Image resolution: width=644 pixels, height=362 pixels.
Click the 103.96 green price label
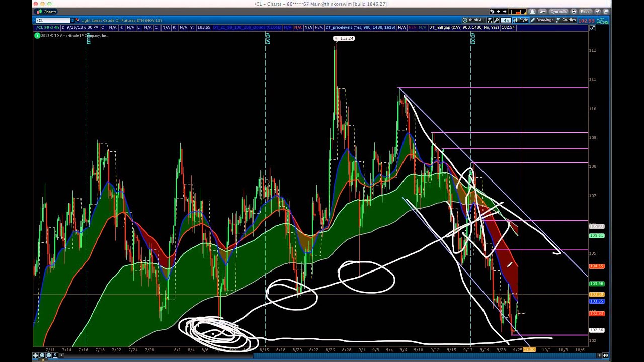[x=597, y=284]
